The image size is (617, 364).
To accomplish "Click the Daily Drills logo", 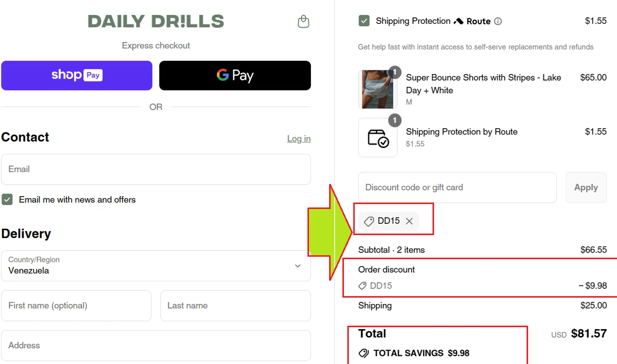I will (156, 21).
